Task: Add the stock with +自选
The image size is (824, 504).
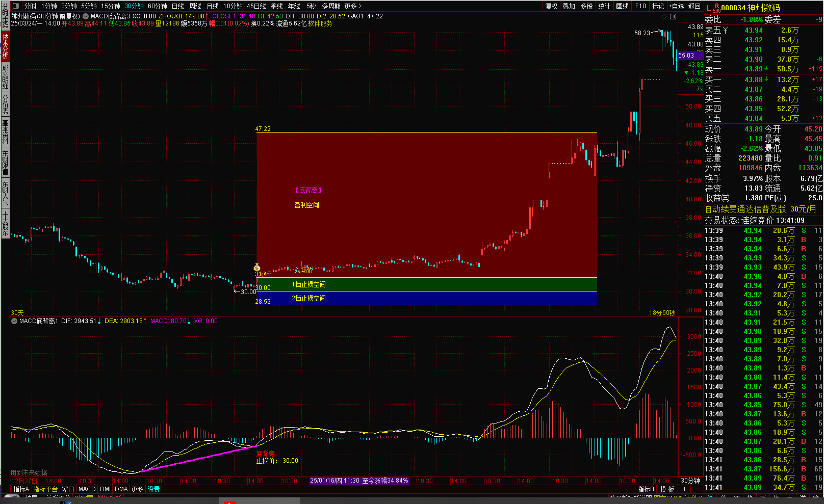Action: click(676, 6)
